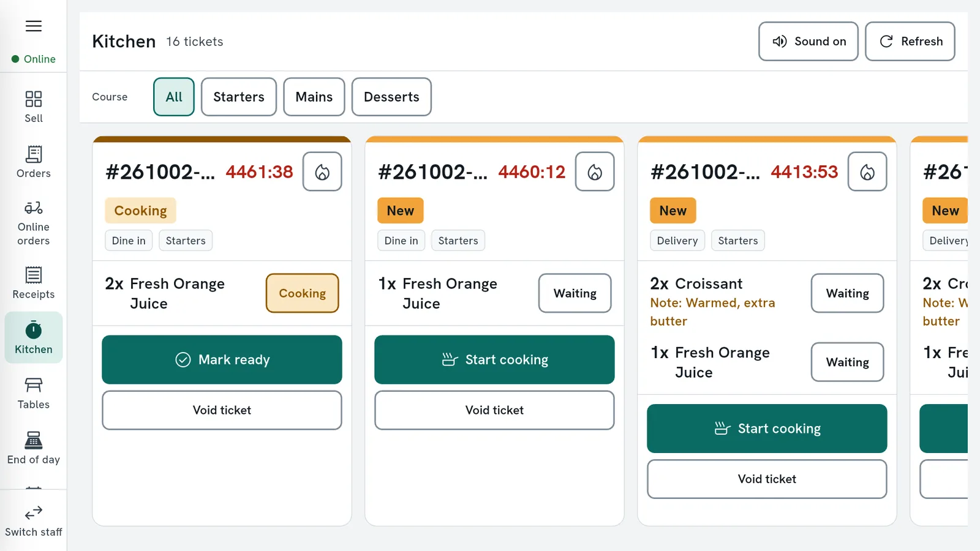Click flame icon on ticket 4460:12

coord(595,171)
